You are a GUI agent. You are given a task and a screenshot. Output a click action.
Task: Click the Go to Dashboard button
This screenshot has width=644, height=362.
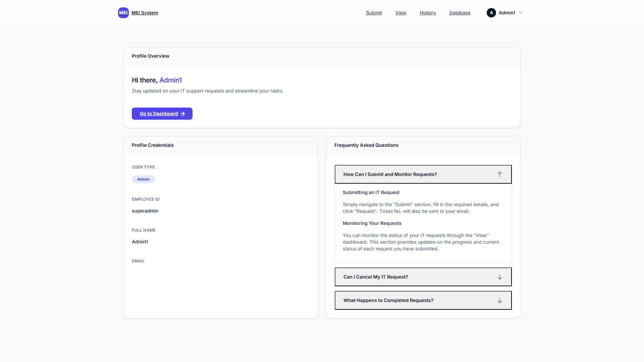click(158, 114)
